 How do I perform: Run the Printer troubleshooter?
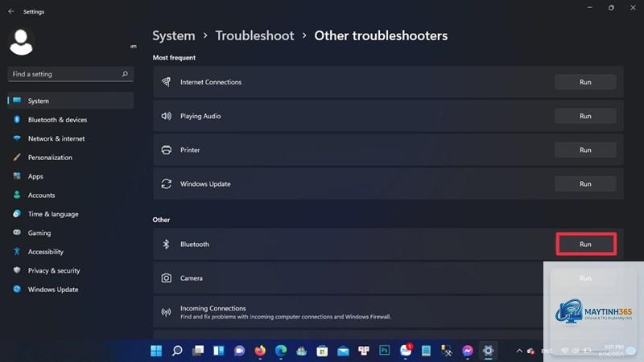click(585, 150)
